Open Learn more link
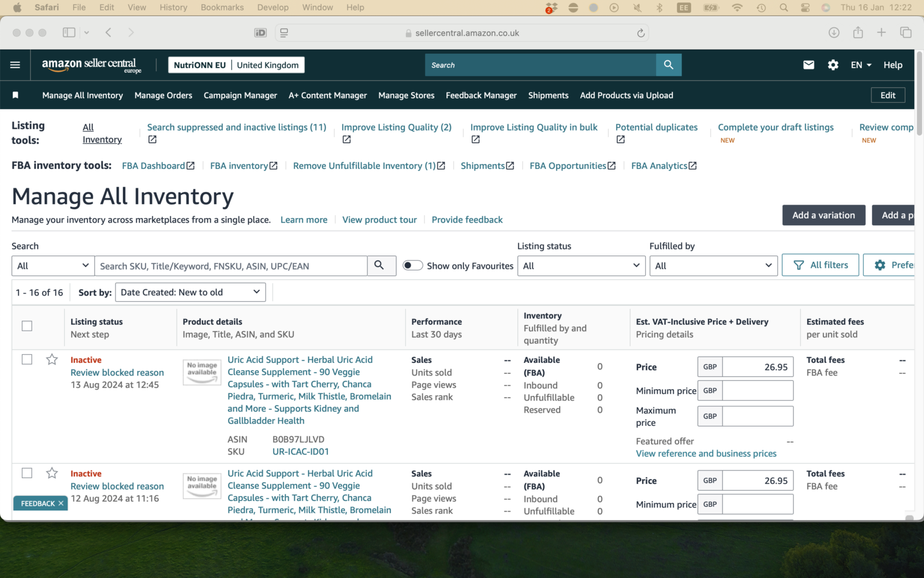Screen dimensions: 924x578 tap(304, 220)
